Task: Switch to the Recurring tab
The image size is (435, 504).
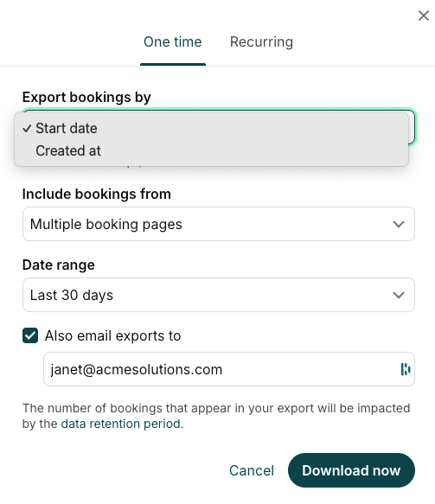Action: coord(261,41)
